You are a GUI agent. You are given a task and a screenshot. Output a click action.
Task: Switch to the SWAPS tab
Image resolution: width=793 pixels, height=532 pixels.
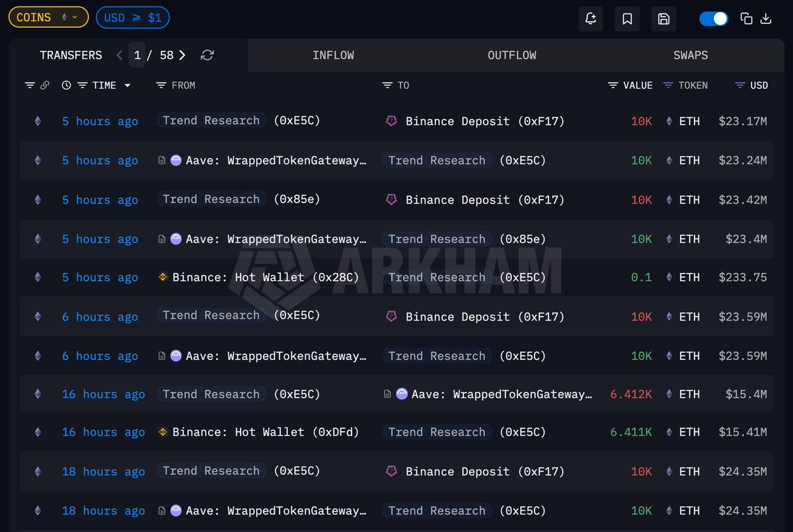point(691,56)
